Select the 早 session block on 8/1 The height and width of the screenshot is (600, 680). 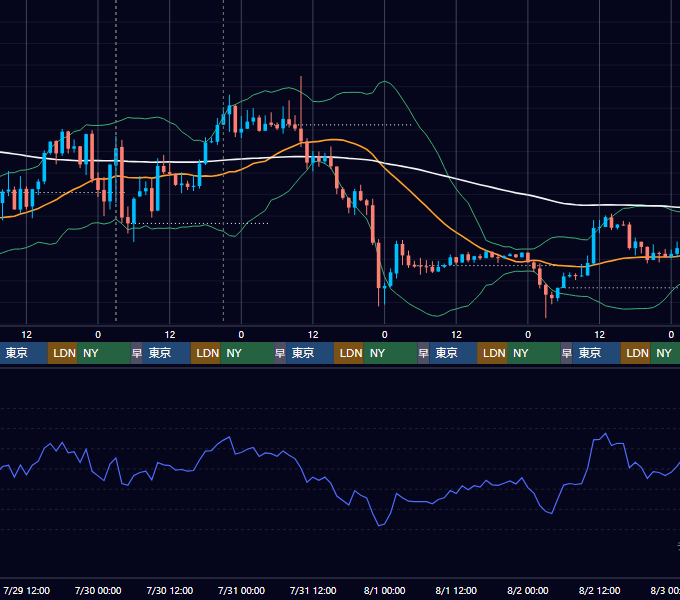tap(423, 353)
